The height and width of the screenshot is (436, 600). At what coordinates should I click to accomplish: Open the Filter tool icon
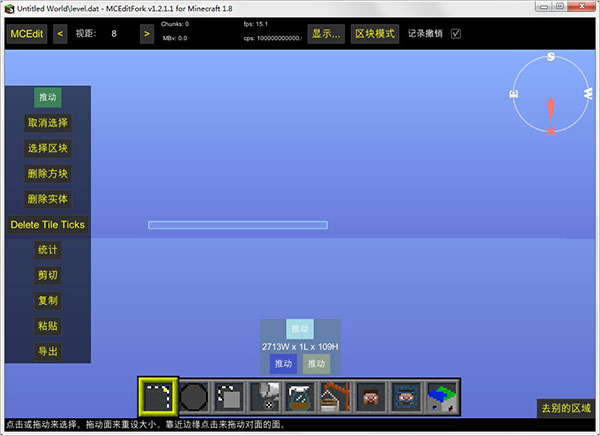pyautogui.click(x=300, y=397)
